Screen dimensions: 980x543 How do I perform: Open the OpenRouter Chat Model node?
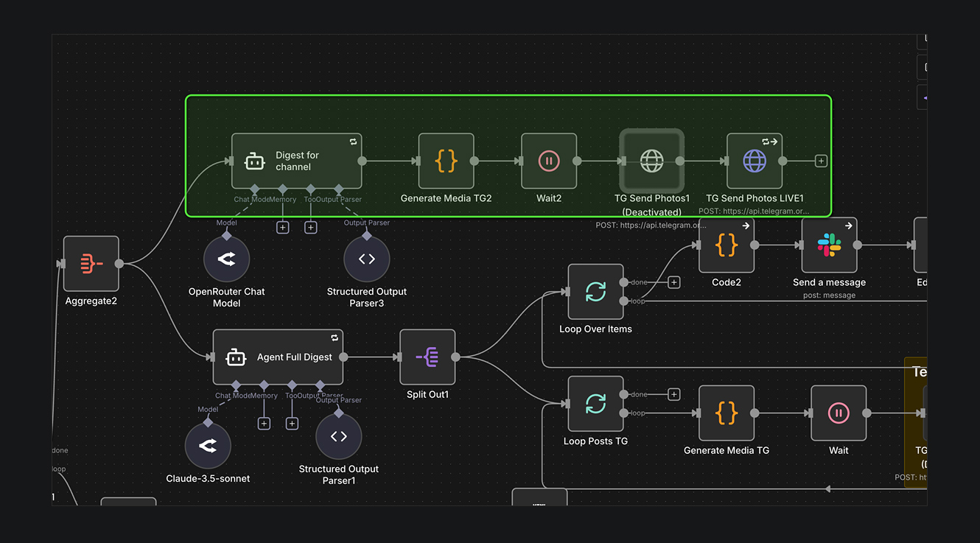[x=226, y=259]
